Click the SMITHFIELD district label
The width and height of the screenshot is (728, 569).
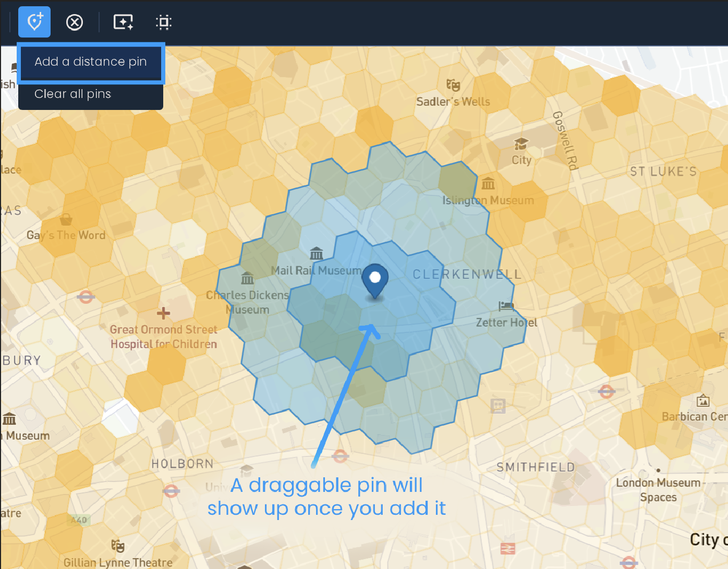tap(536, 467)
